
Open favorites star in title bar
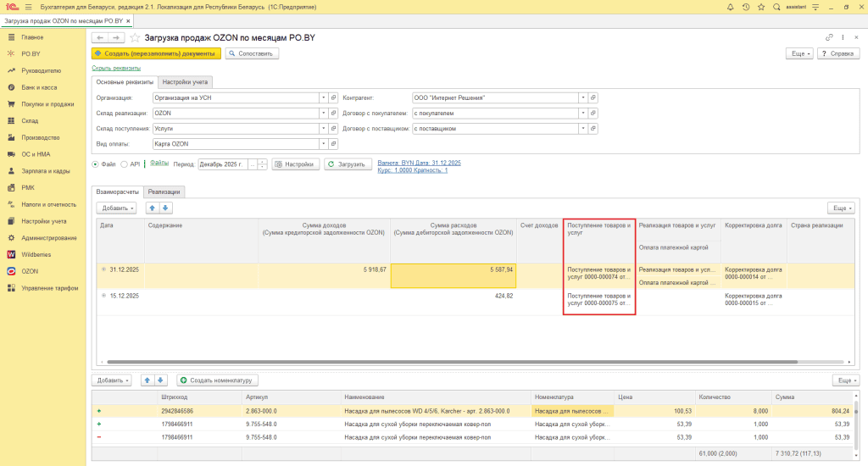point(761,7)
